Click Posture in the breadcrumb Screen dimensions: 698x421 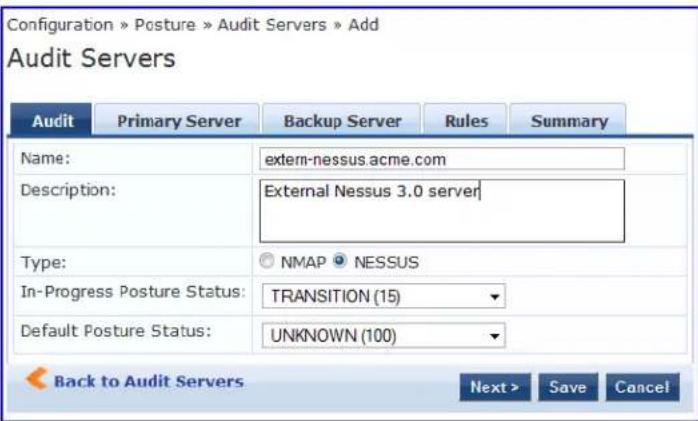pos(165,25)
